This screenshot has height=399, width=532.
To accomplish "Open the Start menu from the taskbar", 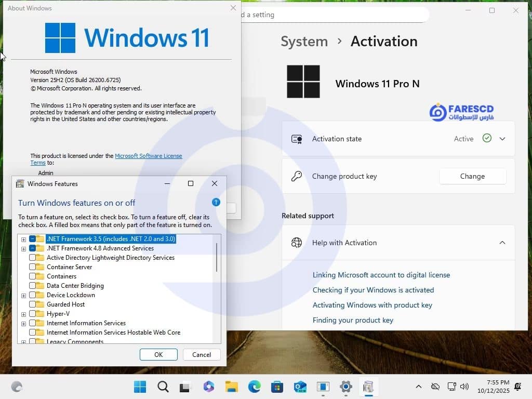I will 140,387.
